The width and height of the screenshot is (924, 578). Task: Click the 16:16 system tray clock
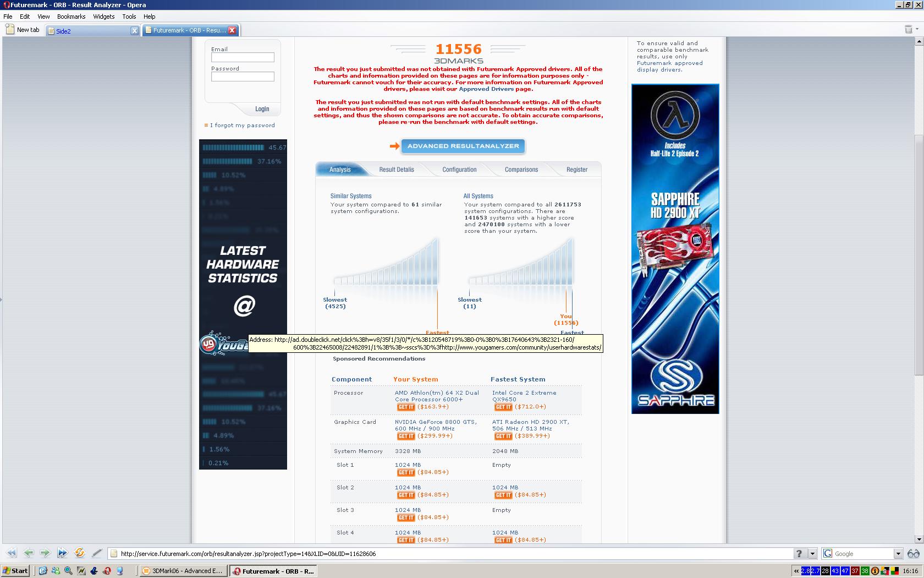[x=910, y=571]
